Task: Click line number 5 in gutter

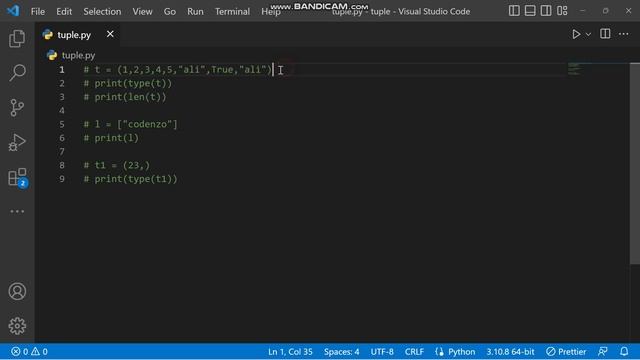Action: point(62,124)
